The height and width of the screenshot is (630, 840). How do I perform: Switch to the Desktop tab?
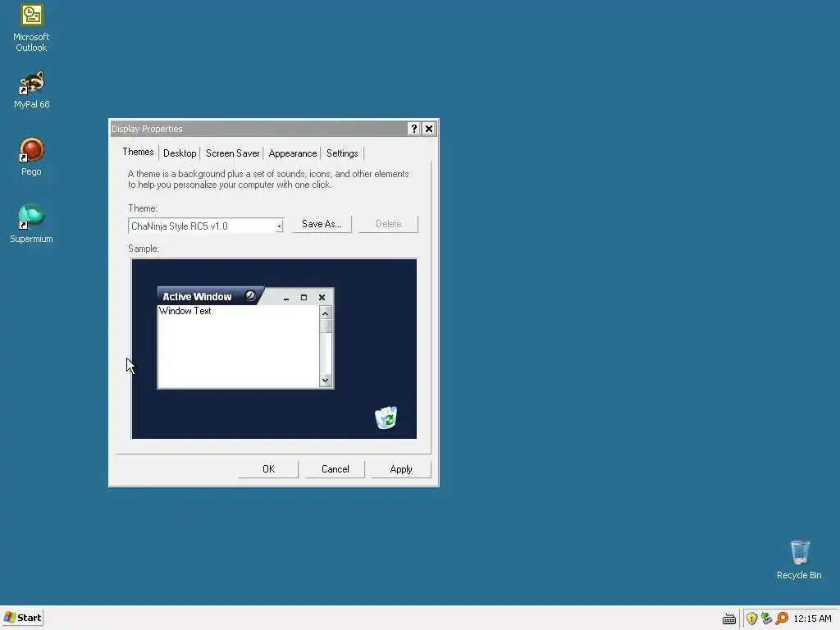pos(180,153)
